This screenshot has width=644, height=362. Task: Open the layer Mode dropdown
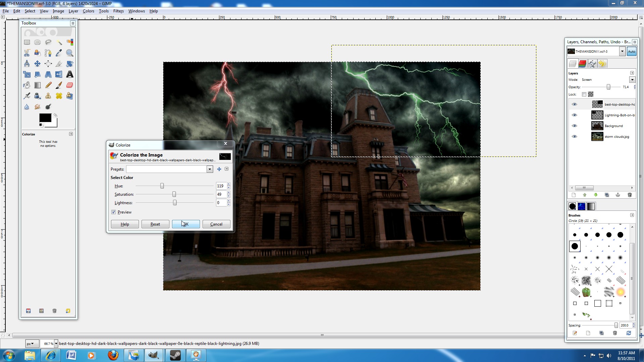pos(632,80)
